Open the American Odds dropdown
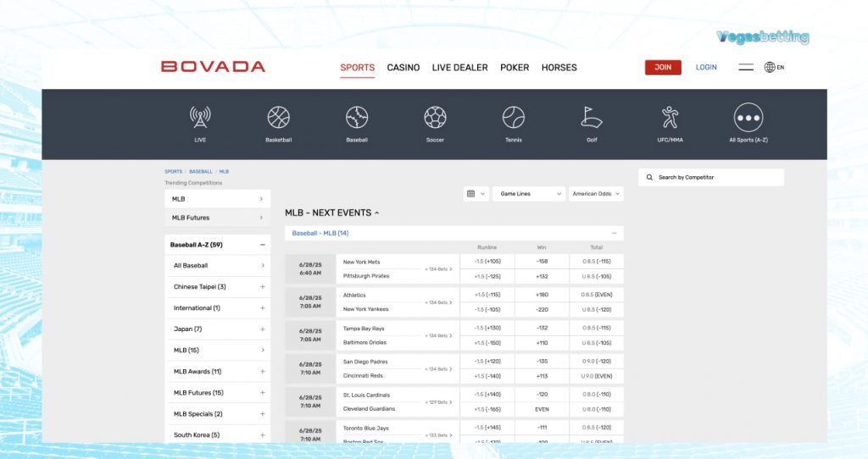 coord(596,194)
